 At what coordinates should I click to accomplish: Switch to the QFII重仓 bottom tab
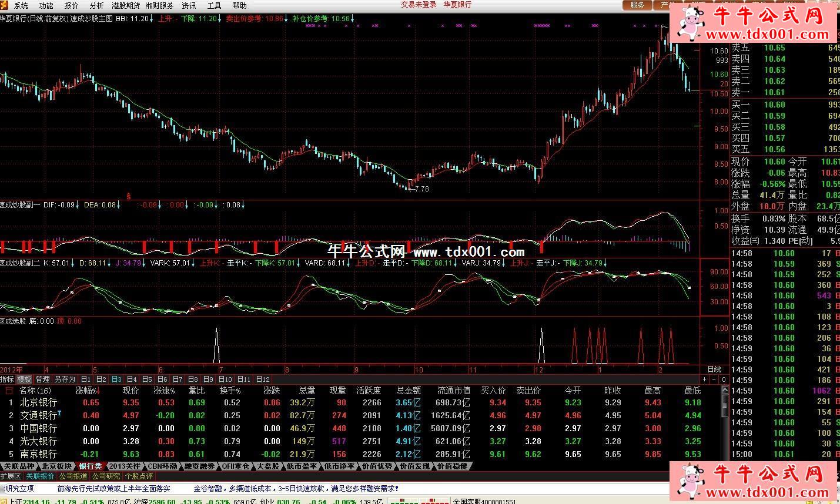click(x=236, y=466)
